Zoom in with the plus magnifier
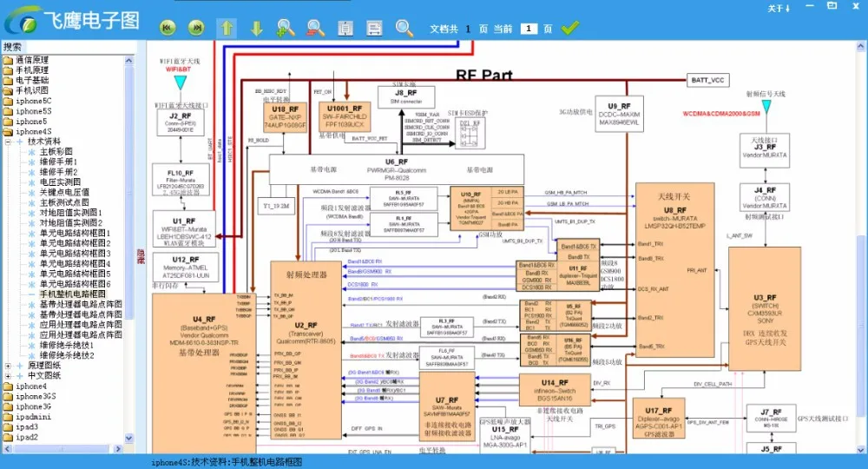 pos(286,28)
